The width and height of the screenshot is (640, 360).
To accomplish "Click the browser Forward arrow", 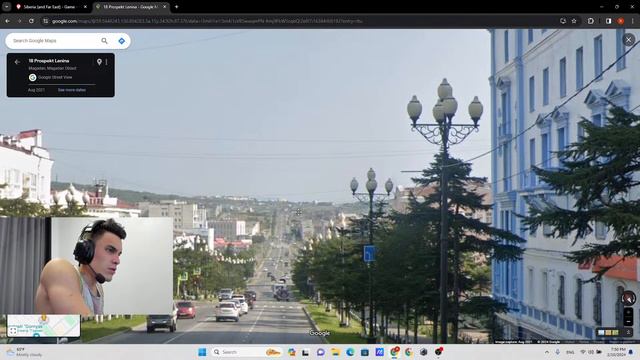I will [19, 21].
